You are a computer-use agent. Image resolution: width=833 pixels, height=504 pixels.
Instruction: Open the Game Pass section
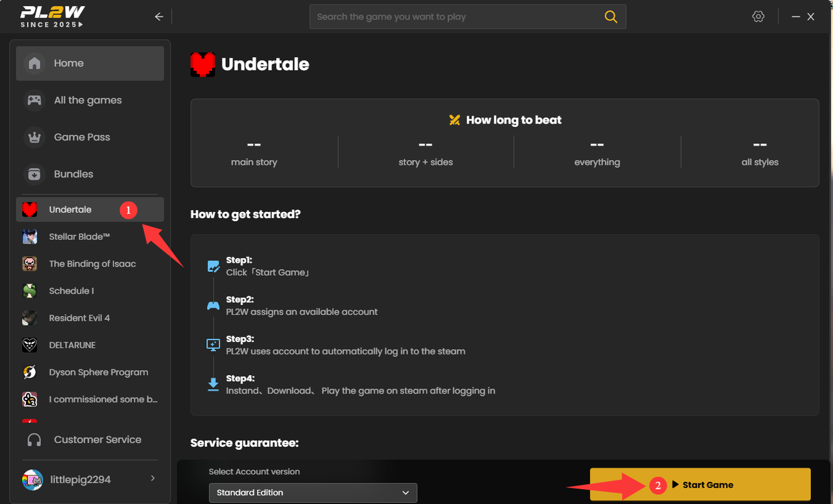coord(90,137)
